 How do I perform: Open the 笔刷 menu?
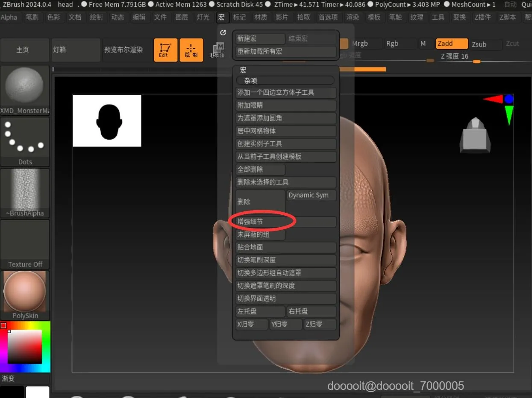[32, 18]
